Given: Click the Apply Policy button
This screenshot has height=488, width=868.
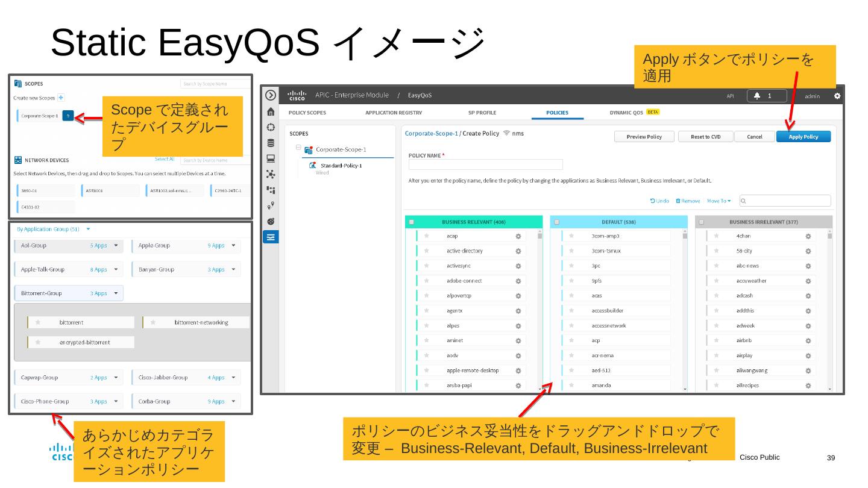Looking at the screenshot, I should 804,137.
